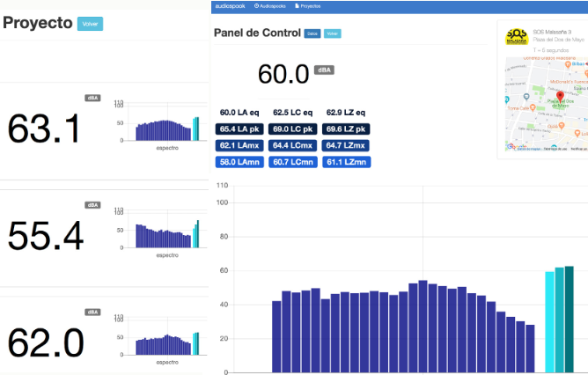Click Volver button beside Panel de Control
Screen dimensions: 588x375
click(332, 33)
